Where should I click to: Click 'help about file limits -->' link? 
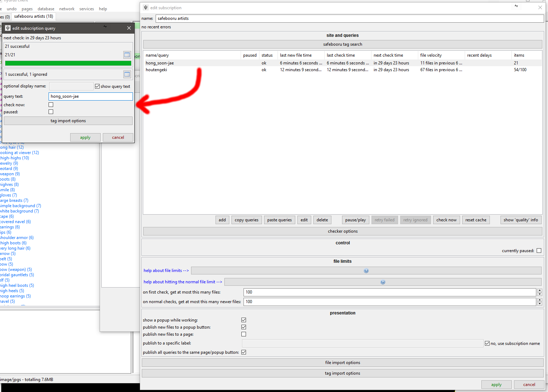[x=166, y=271]
